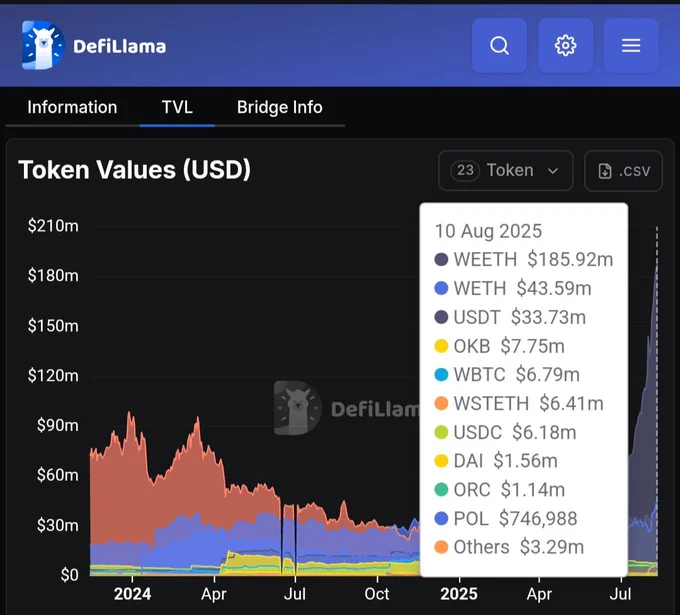Click the $120m y-axis label
680x615 pixels.
(x=53, y=375)
